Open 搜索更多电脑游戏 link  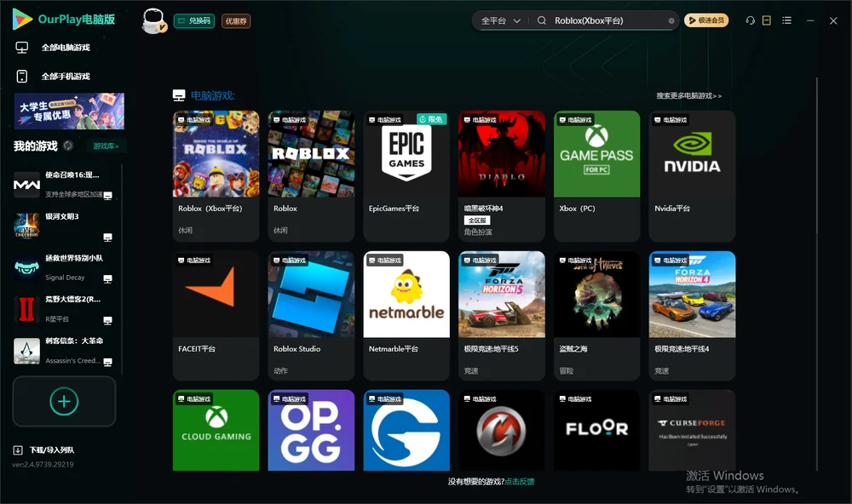[x=688, y=96]
